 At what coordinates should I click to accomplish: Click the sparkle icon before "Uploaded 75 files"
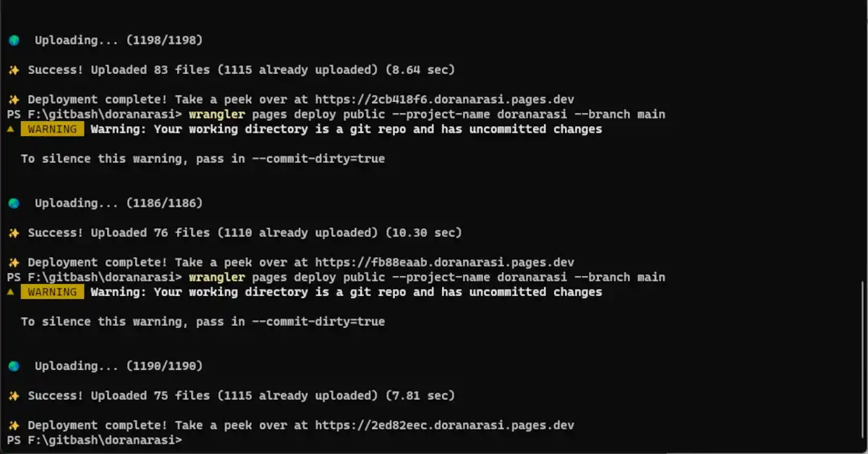(13, 396)
